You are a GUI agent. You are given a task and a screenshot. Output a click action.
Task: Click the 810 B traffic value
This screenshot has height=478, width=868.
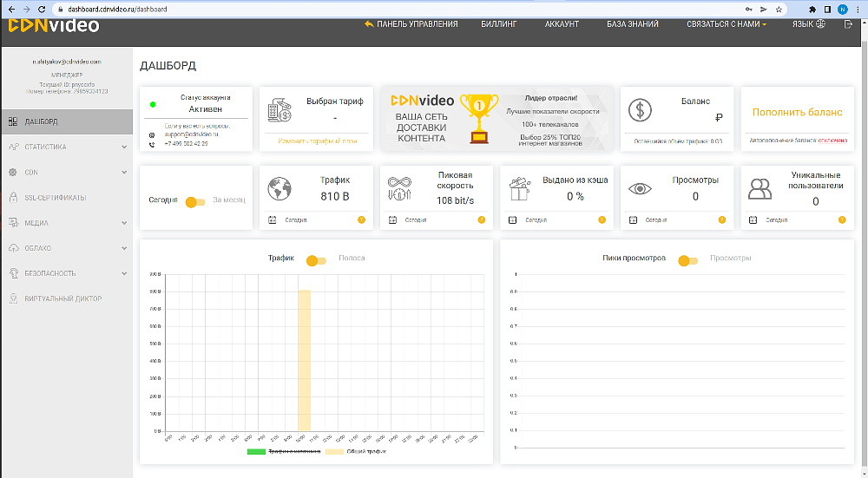click(x=335, y=196)
